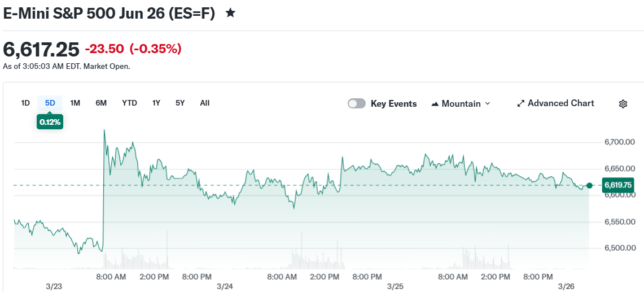The height and width of the screenshot is (292, 644).
Task: Select the 1M range tab
Action: coord(75,103)
